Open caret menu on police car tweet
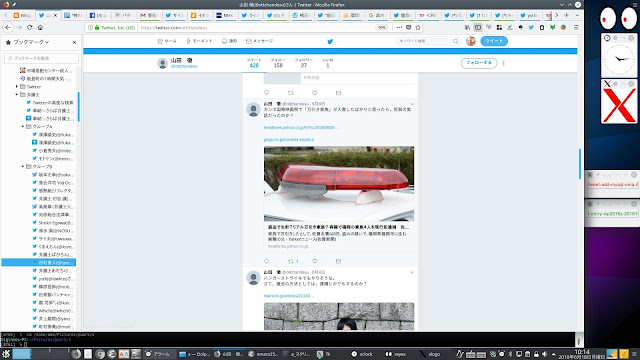This screenshot has height=360, width=640. pyautogui.click(x=411, y=104)
